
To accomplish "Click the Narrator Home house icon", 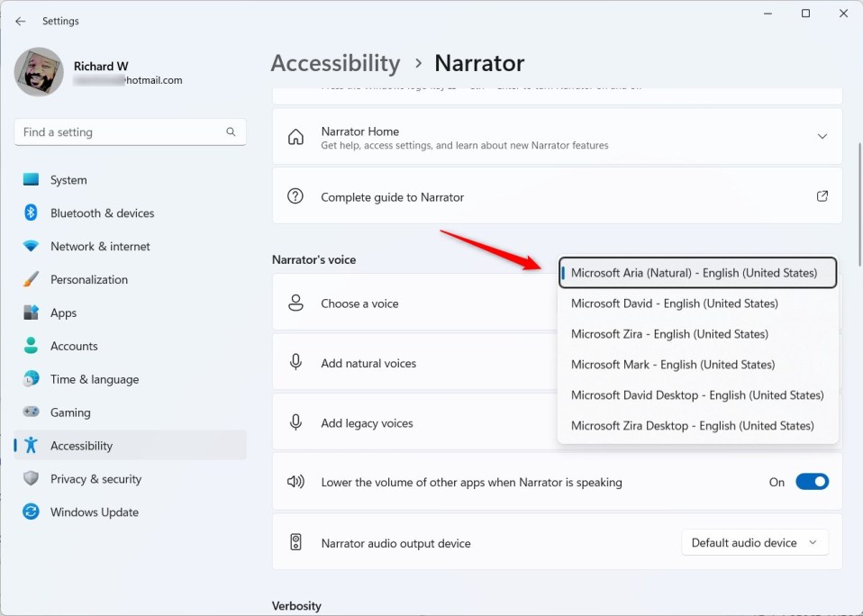I will [295, 137].
